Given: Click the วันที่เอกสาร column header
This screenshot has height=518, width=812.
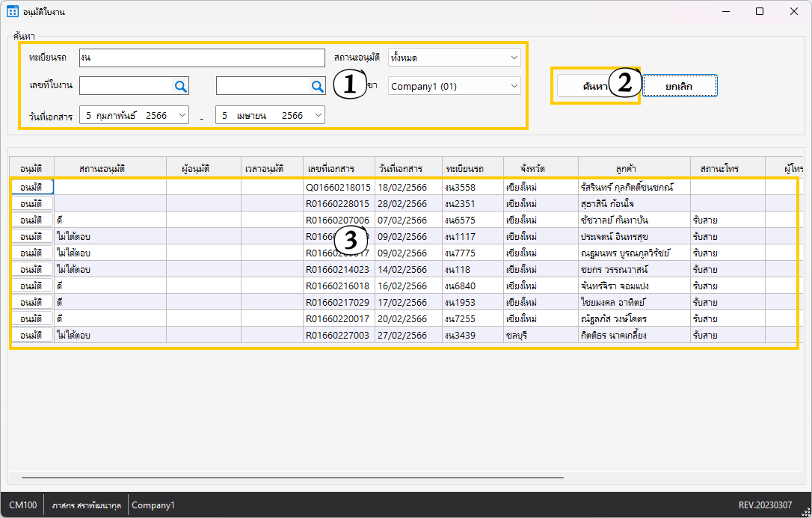Looking at the screenshot, I should (400, 168).
